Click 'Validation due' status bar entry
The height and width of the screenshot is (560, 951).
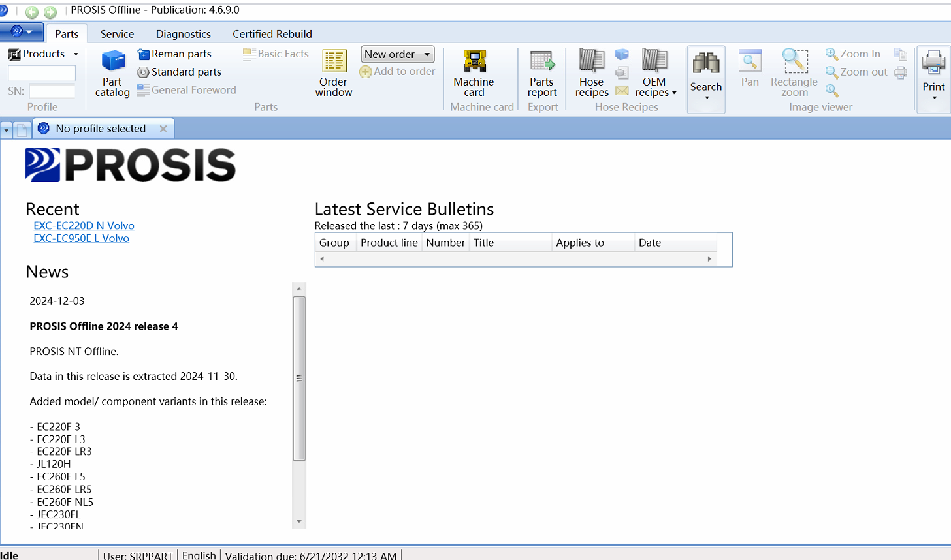311,555
